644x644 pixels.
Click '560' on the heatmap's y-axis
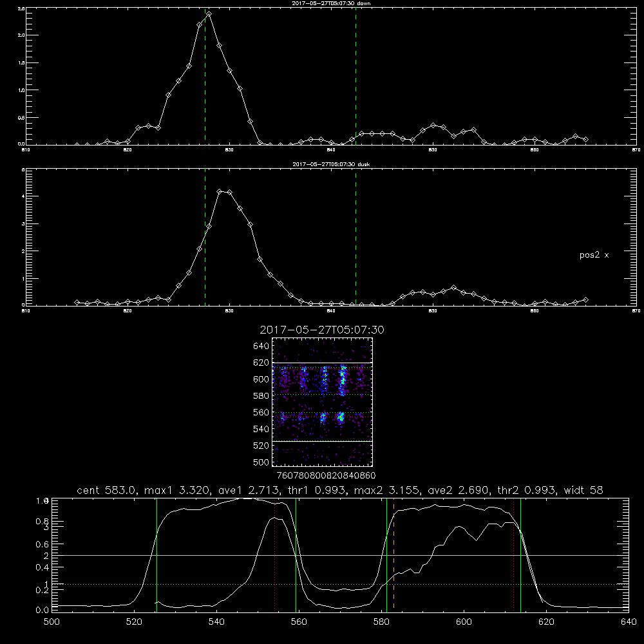pos(261,412)
